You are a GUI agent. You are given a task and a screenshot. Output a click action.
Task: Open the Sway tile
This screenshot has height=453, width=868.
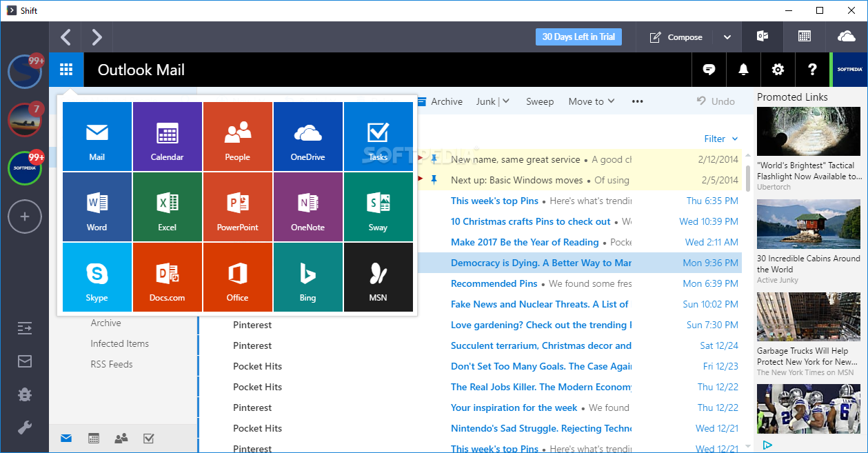pos(379,207)
